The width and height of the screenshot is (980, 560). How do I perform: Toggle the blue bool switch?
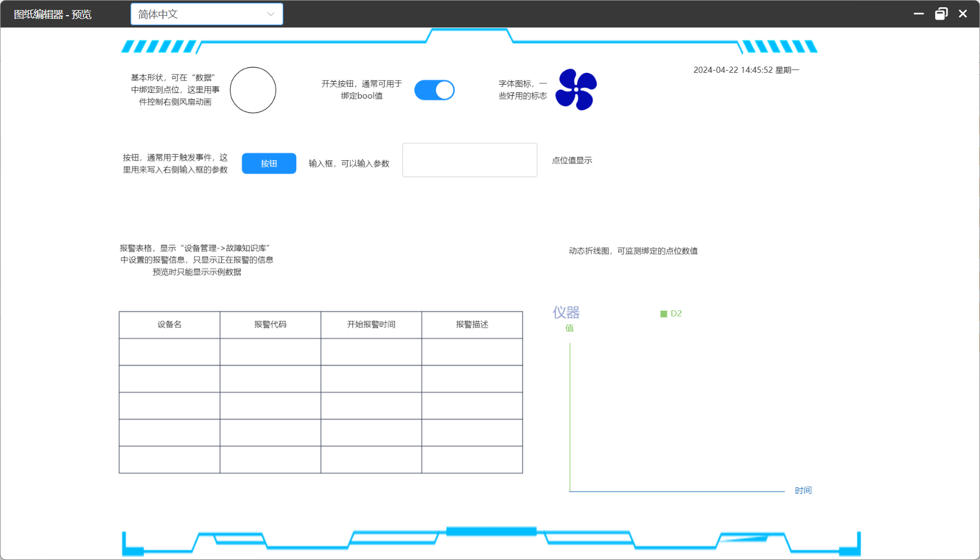[435, 90]
